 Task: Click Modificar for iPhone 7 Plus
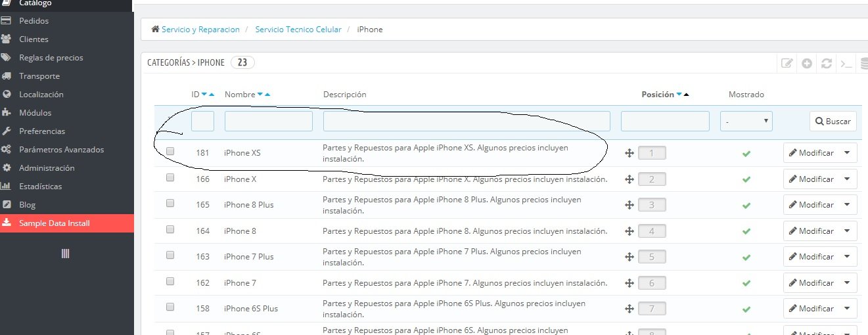point(811,257)
